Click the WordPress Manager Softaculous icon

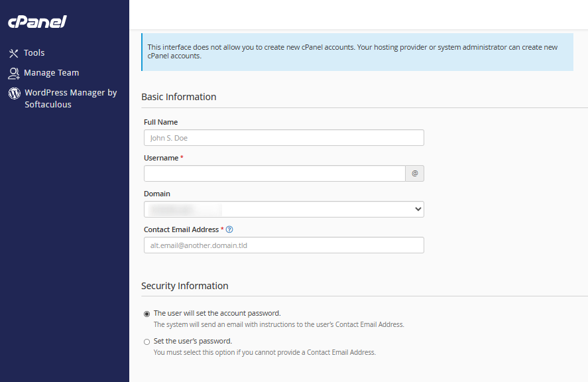pyautogui.click(x=14, y=94)
